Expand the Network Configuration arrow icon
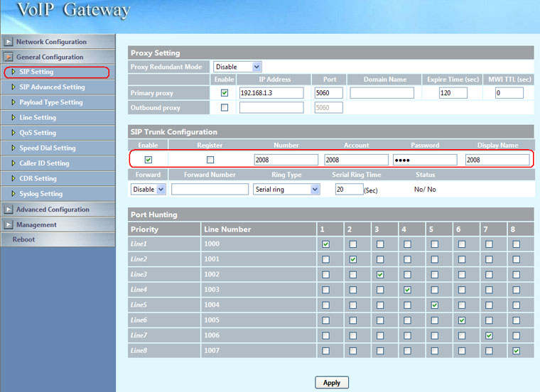 (8, 42)
